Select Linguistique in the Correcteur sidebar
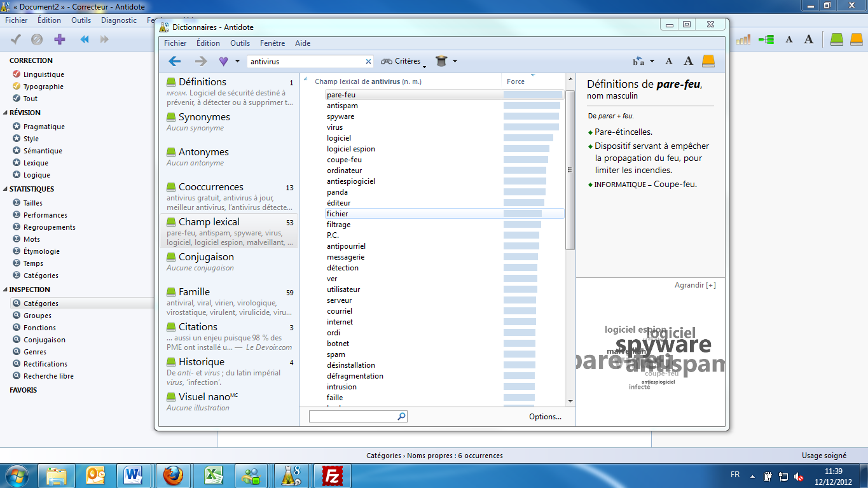This screenshot has height=488, width=868. click(x=43, y=74)
